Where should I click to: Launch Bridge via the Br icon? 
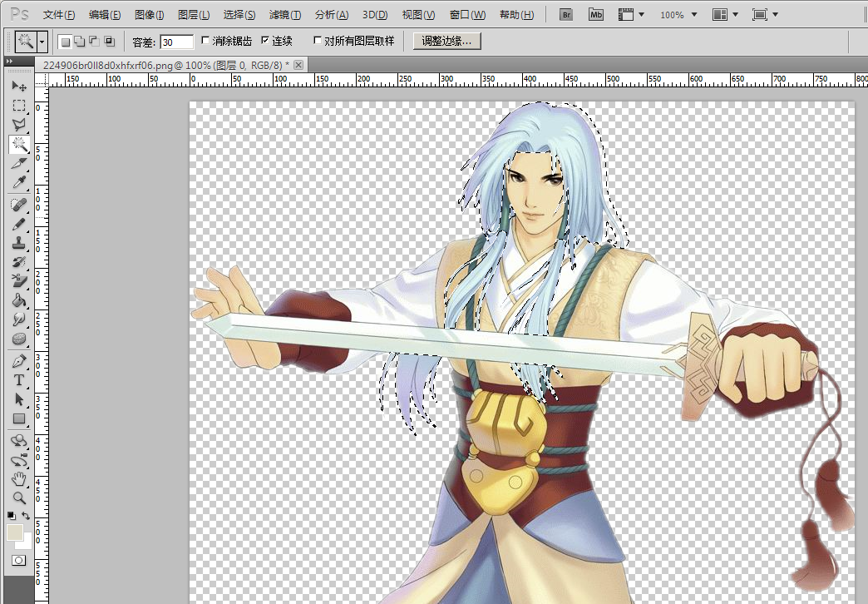coord(565,15)
